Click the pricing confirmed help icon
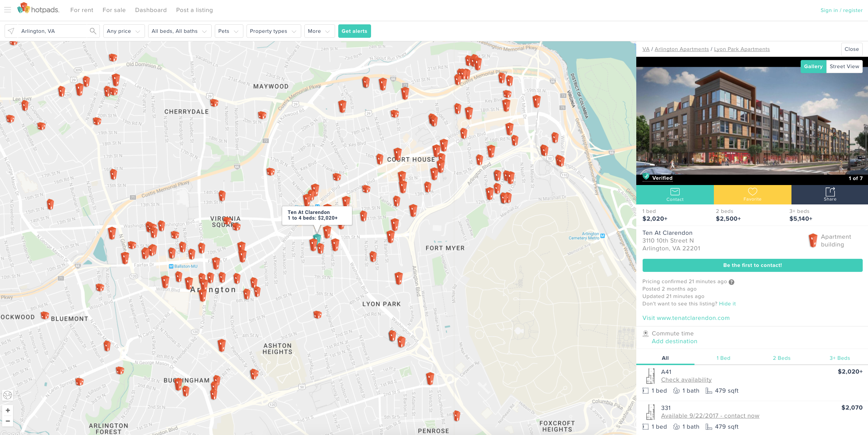The image size is (868, 435). point(732,282)
